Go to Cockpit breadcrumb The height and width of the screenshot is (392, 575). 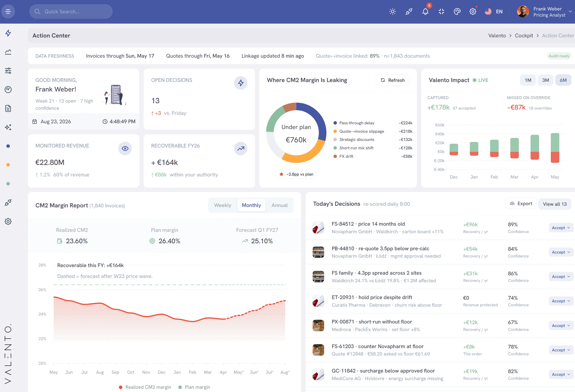point(524,36)
